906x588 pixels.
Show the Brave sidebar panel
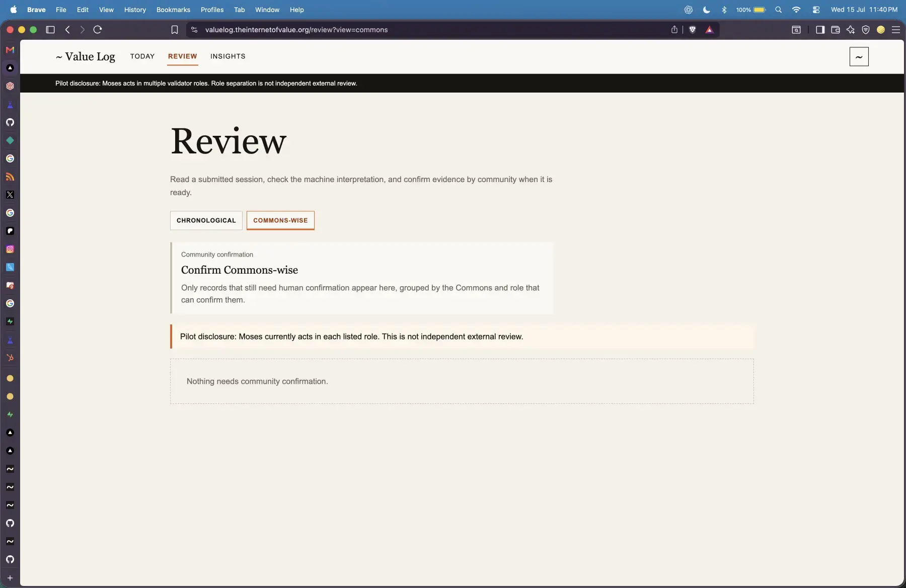(x=820, y=30)
